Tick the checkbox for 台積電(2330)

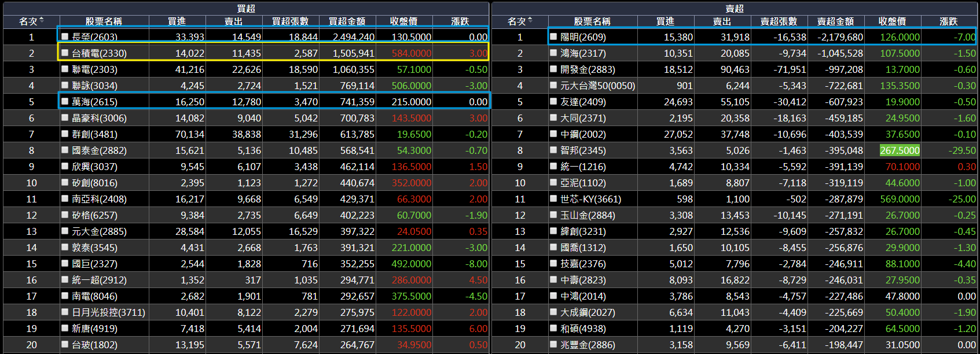[65, 53]
